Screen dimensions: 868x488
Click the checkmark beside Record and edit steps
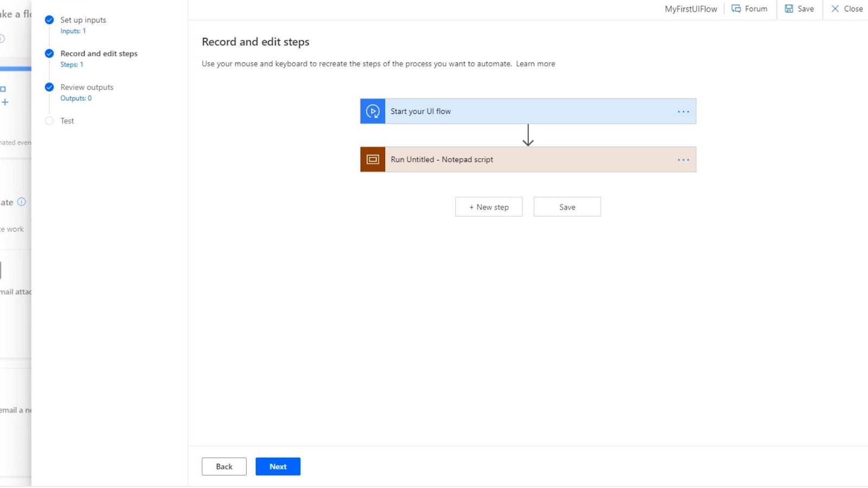pyautogui.click(x=49, y=54)
